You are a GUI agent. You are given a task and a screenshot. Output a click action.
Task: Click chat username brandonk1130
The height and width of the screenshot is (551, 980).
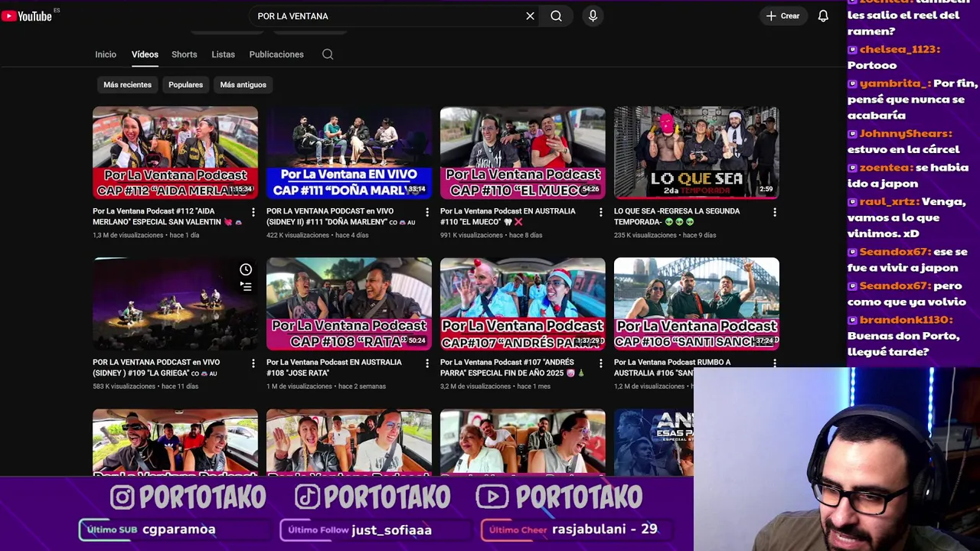(906, 320)
